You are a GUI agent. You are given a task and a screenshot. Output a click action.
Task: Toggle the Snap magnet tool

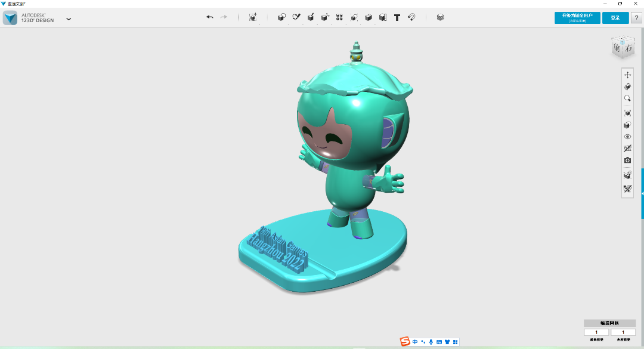(x=411, y=17)
